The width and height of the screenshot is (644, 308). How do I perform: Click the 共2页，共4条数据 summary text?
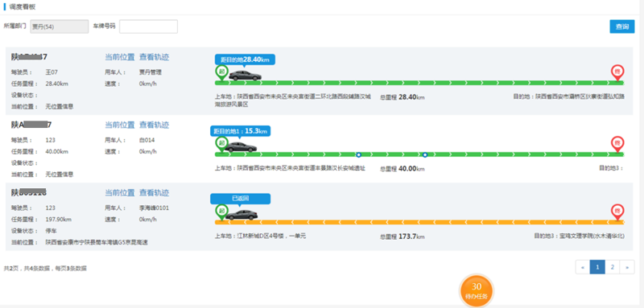[x=45, y=269]
